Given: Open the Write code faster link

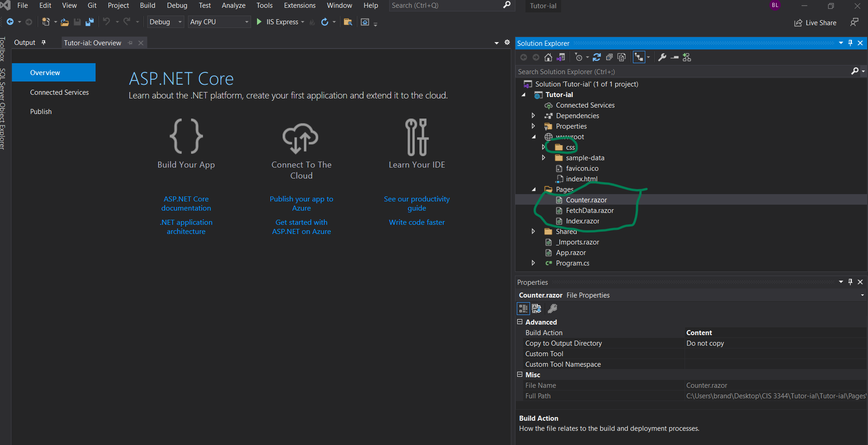Looking at the screenshot, I should (417, 222).
